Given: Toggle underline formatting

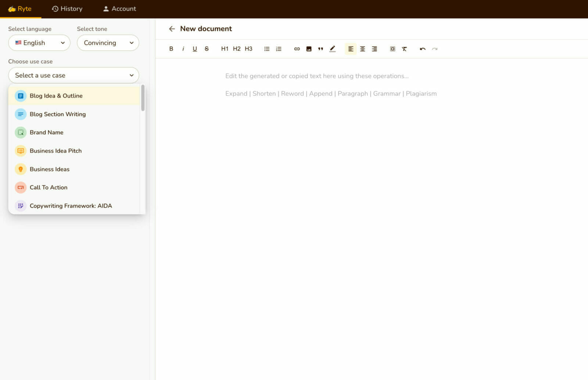Looking at the screenshot, I should point(195,49).
